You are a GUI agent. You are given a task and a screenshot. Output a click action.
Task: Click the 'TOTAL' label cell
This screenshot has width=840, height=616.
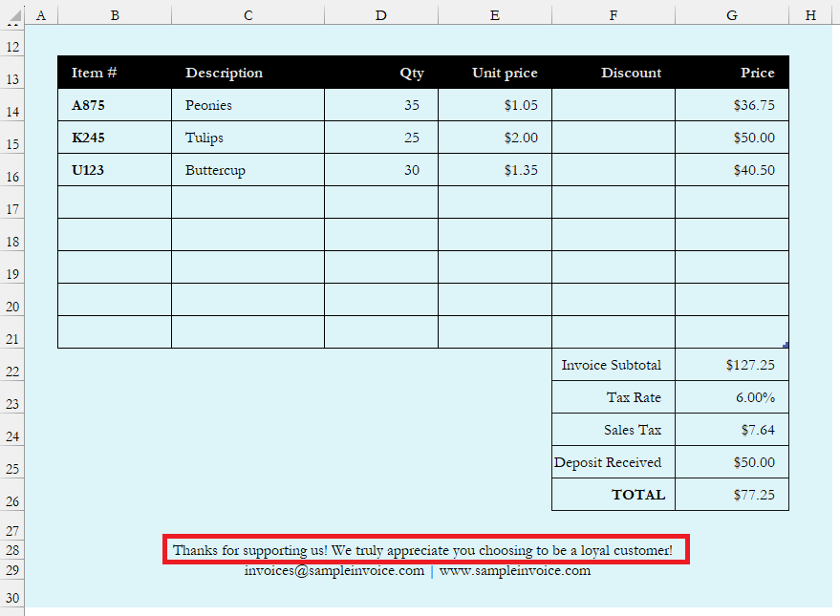614,495
